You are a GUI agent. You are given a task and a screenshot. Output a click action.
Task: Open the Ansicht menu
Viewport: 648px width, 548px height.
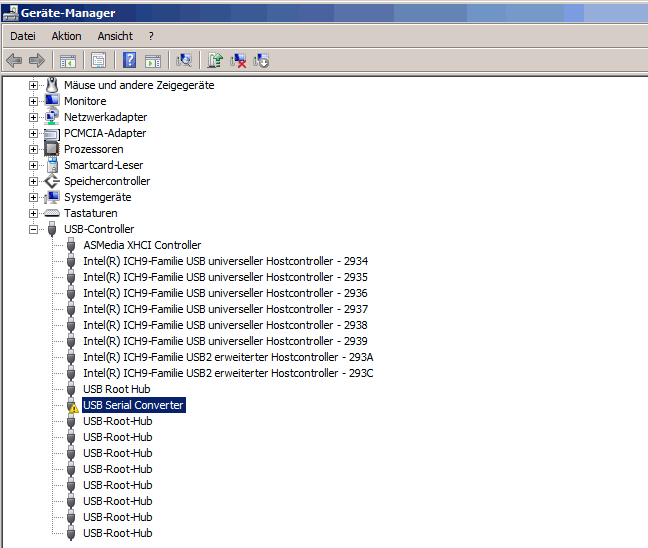click(115, 36)
